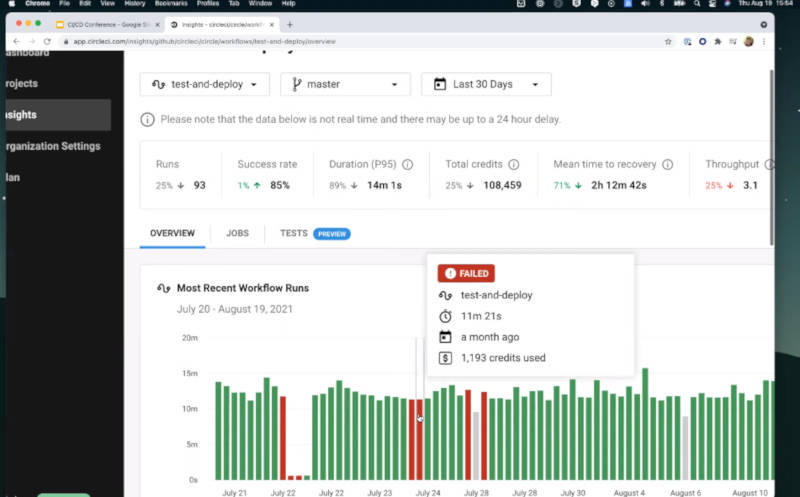Click the PREVIEW badge next to TESTS

point(332,234)
